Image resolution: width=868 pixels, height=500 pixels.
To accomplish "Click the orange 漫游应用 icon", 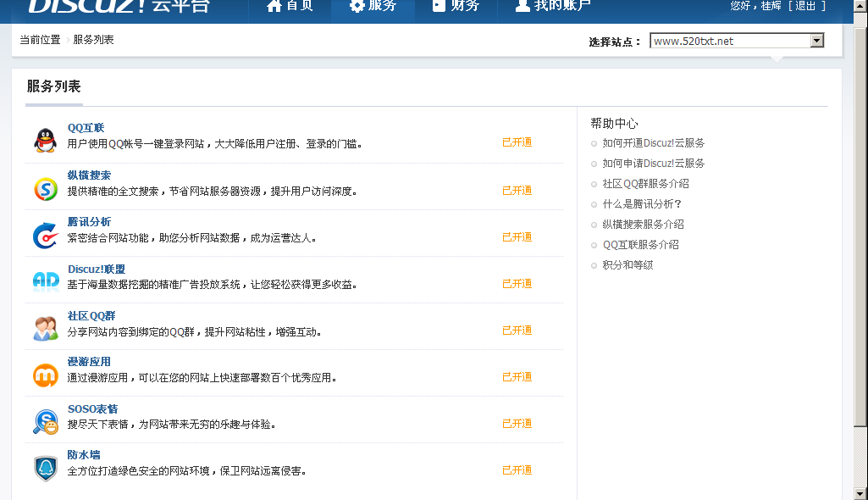I will (x=46, y=375).
